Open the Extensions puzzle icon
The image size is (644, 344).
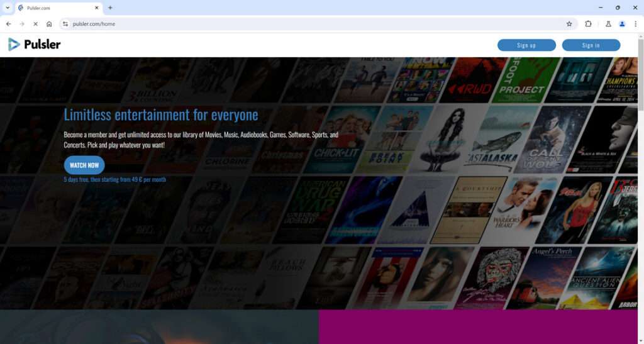coord(588,24)
